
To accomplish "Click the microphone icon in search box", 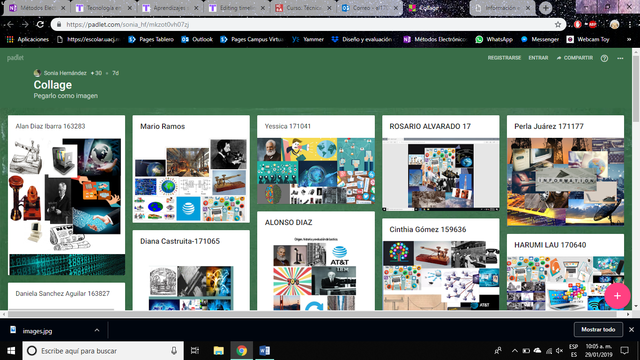I will click(174, 351).
